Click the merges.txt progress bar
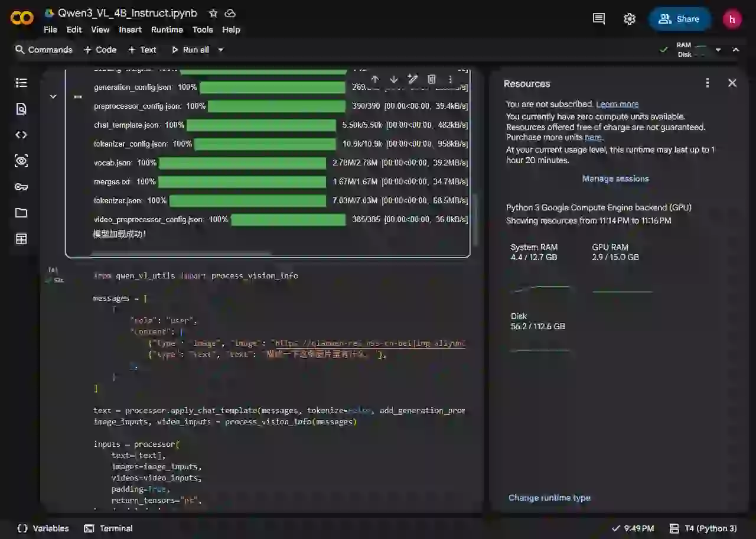 242,181
